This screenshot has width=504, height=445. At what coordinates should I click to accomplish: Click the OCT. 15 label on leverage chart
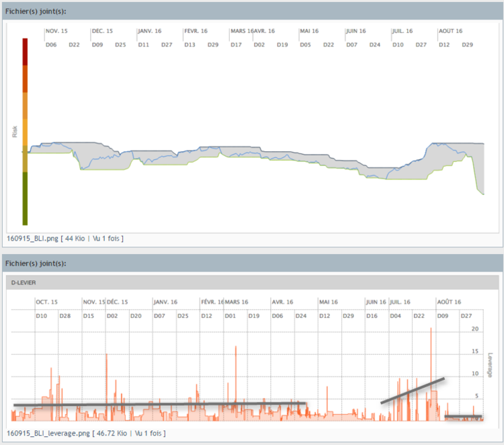coord(47,302)
